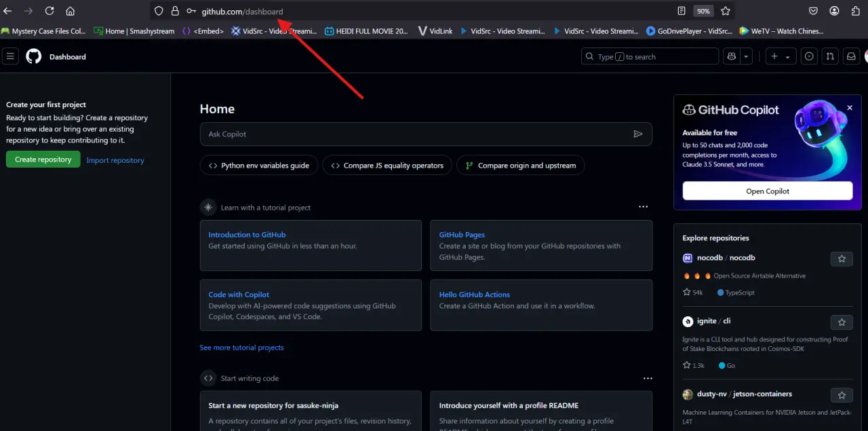Reload the page with browser refresh

pos(50,11)
